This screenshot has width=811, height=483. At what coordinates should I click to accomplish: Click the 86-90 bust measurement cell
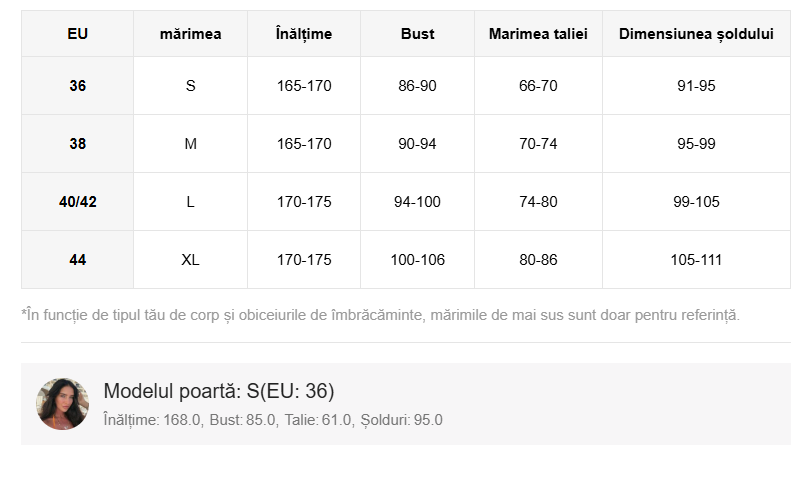[x=417, y=86]
